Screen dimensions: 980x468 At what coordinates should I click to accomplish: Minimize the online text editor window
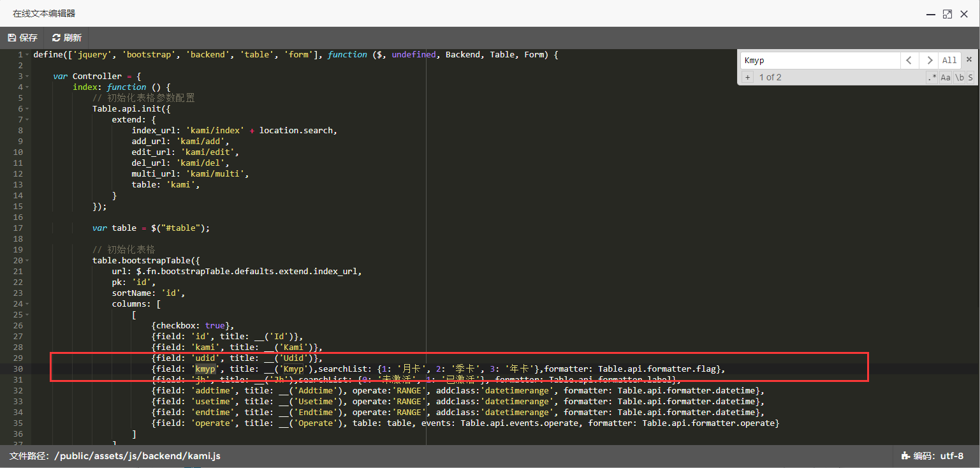(x=930, y=14)
